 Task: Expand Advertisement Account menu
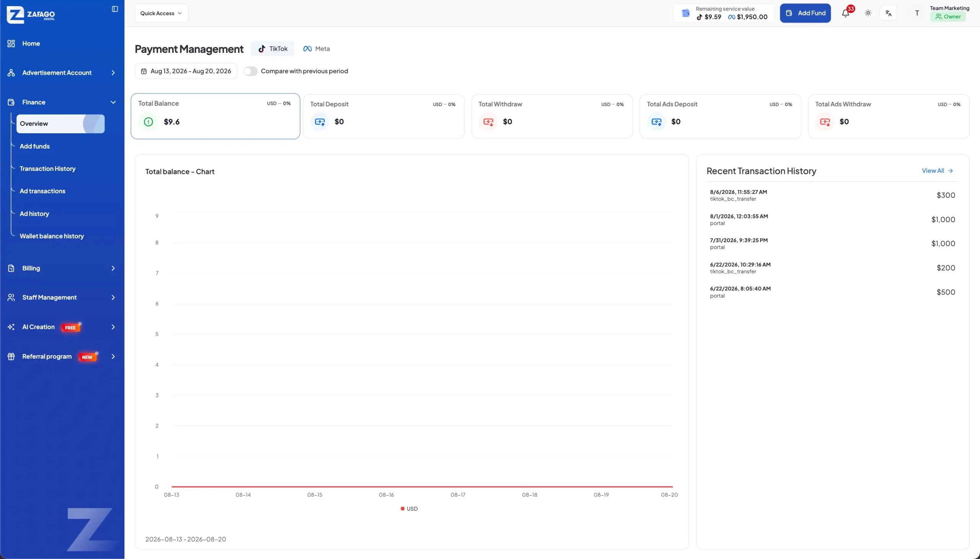point(62,72)
